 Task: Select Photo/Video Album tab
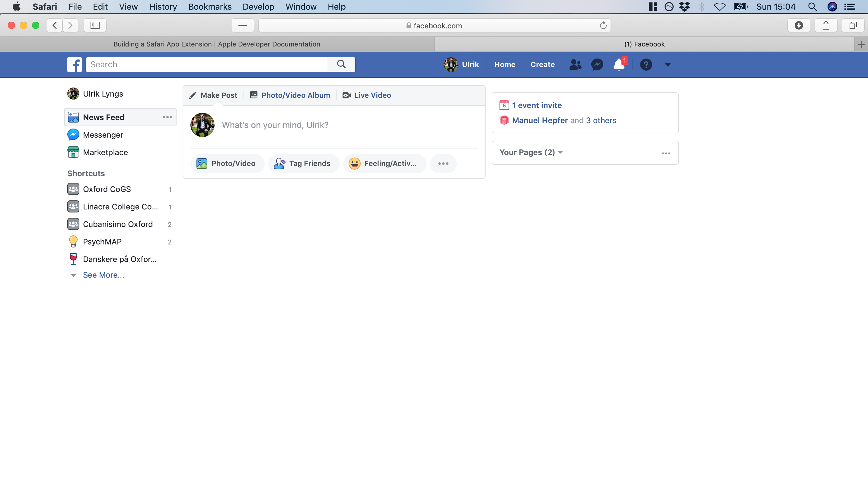pos(290,95)
